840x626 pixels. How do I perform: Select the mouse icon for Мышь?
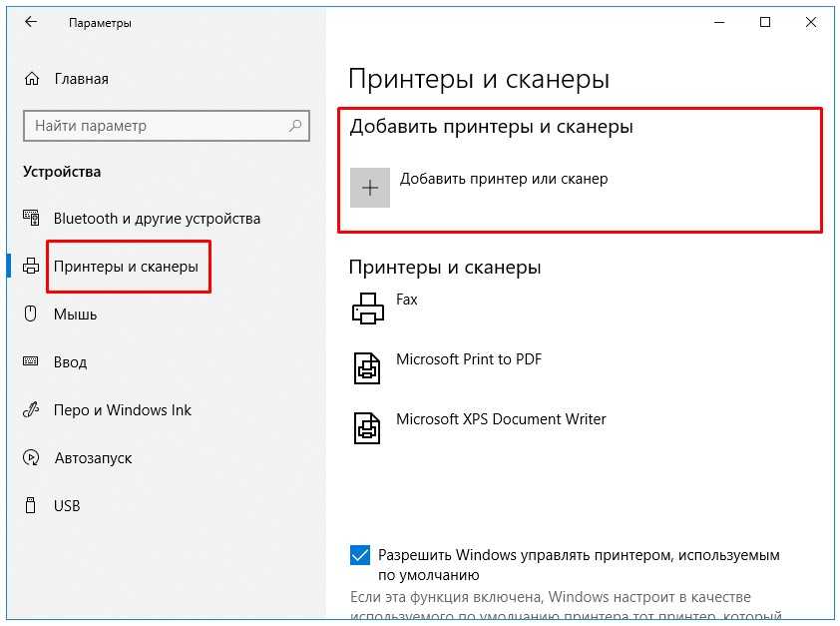(x=31, y=313)
